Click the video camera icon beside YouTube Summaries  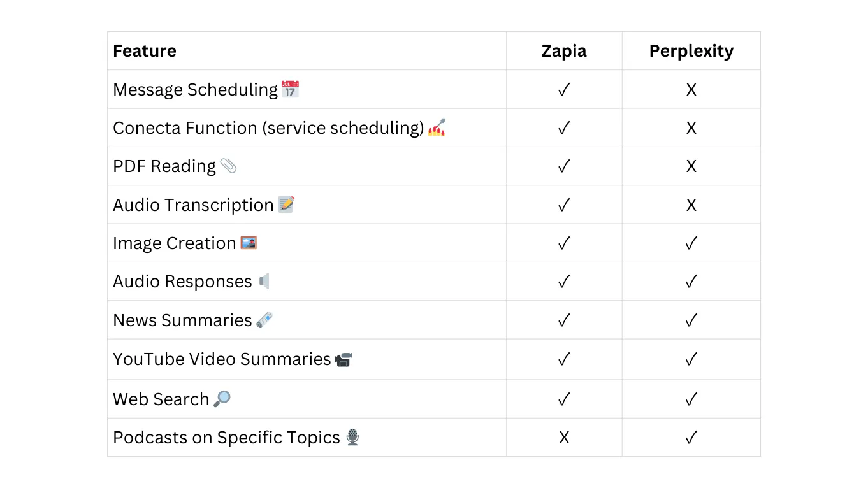coord(344,359)
